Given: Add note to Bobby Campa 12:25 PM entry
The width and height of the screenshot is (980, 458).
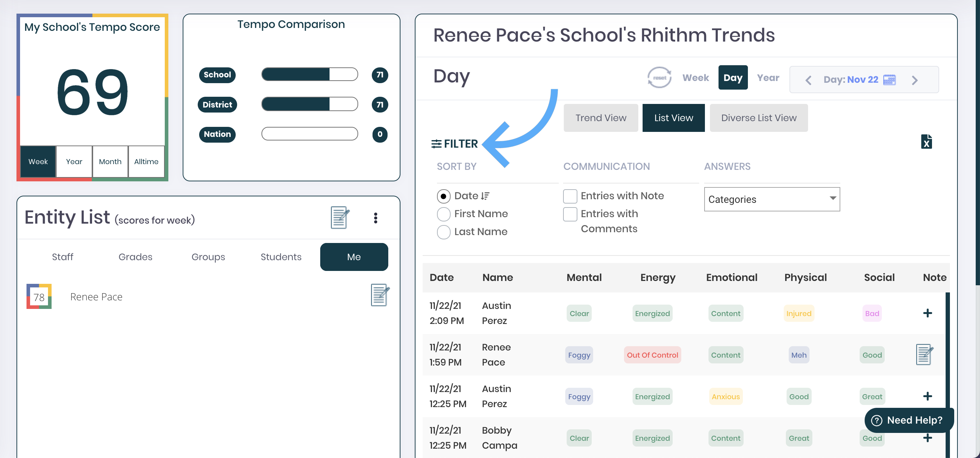Looking at the screenshot, I should (x=927, y=438).
